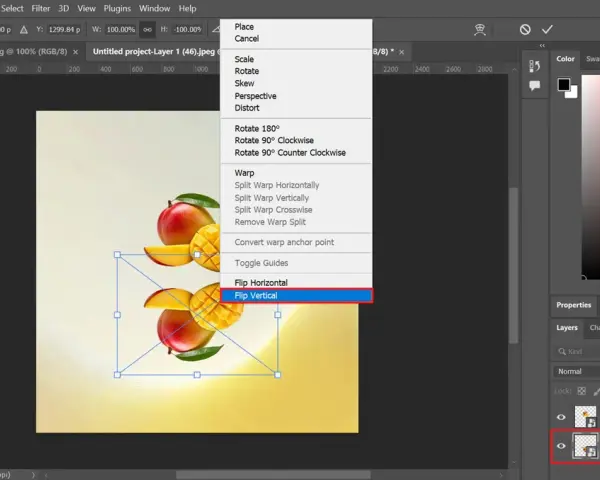Select Cancel in the context menu
Image resolution: width=600 pixels, height=480 pixels.
296,39
